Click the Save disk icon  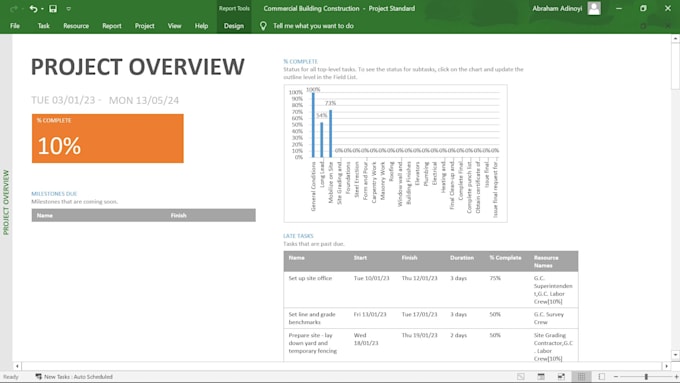53,9
